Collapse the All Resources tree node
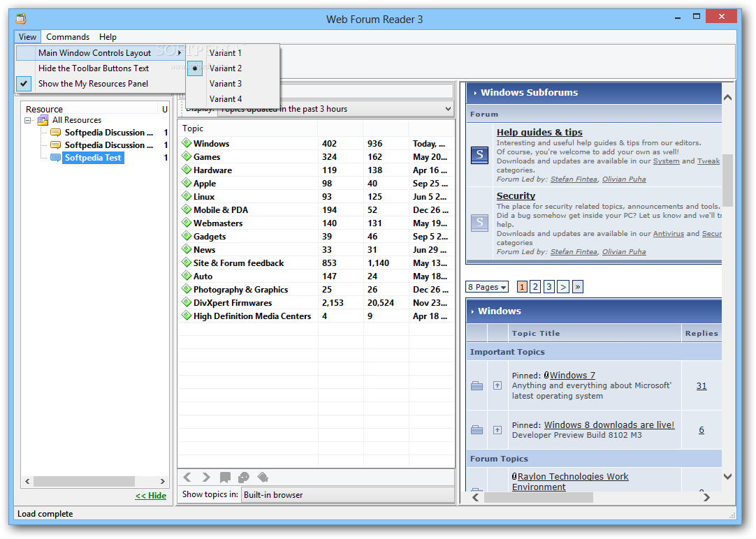Screen dimensions: 756x539 tap(28, 120)
